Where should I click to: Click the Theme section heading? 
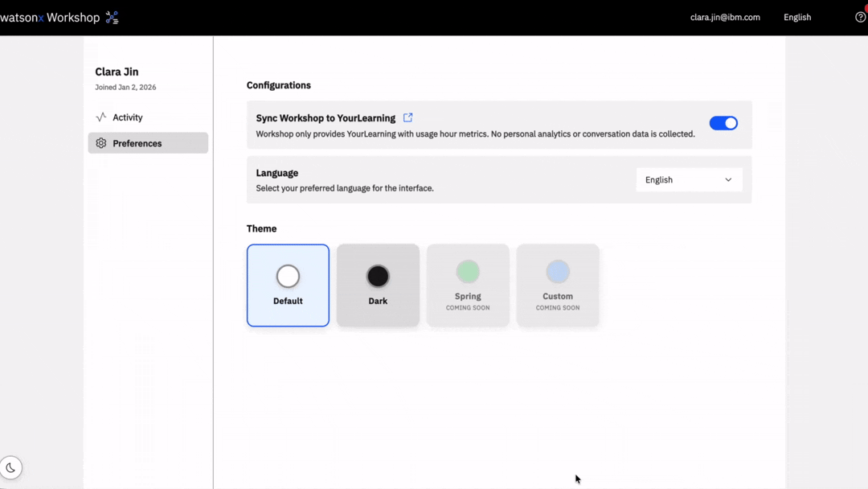point(261,228)
